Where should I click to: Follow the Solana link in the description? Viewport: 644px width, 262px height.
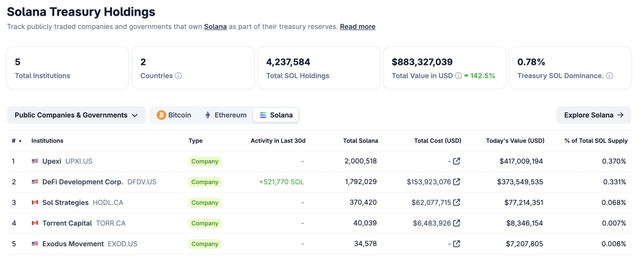[215, 26]
